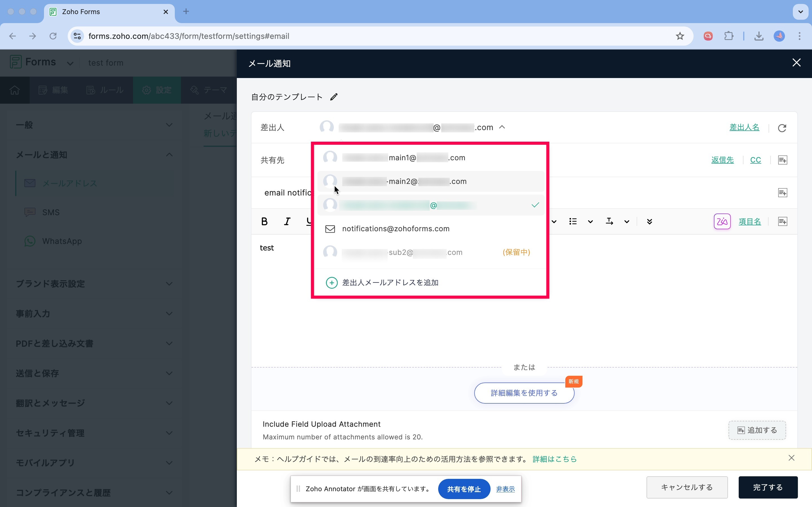Choose notifications@zohoforms.com as the sender

(396, 229)
